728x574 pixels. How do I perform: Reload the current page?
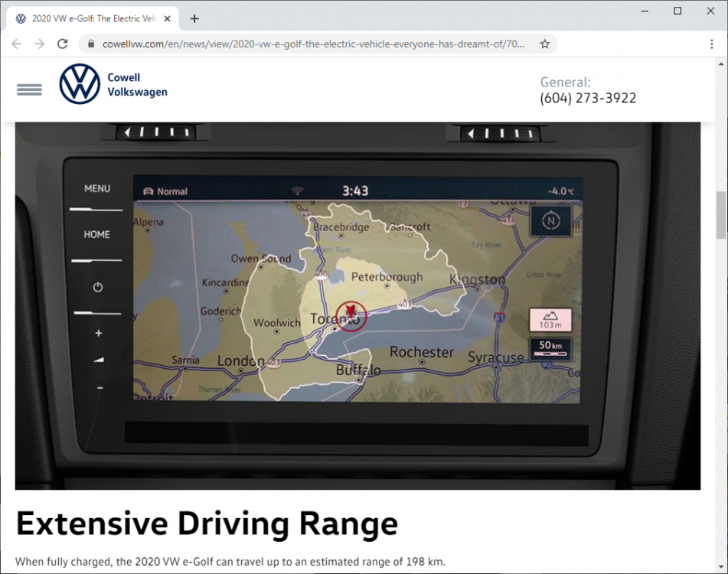coord(62,44)
